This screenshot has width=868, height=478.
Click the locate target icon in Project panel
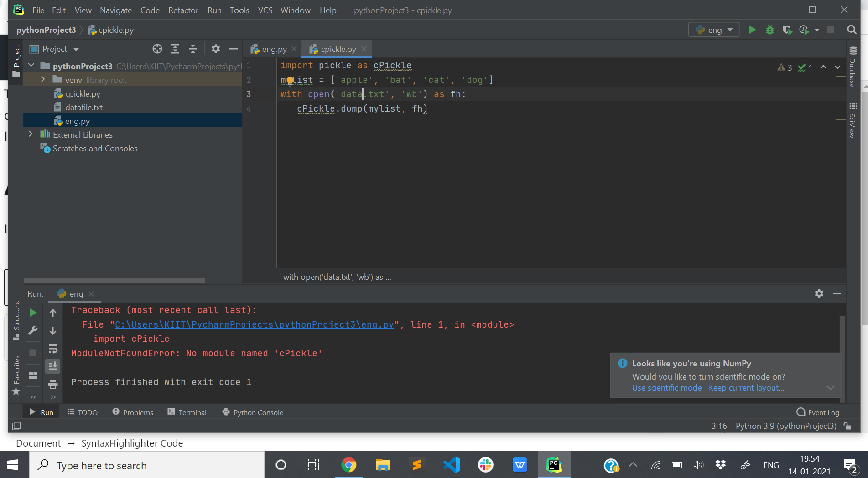tap(157, 49)
